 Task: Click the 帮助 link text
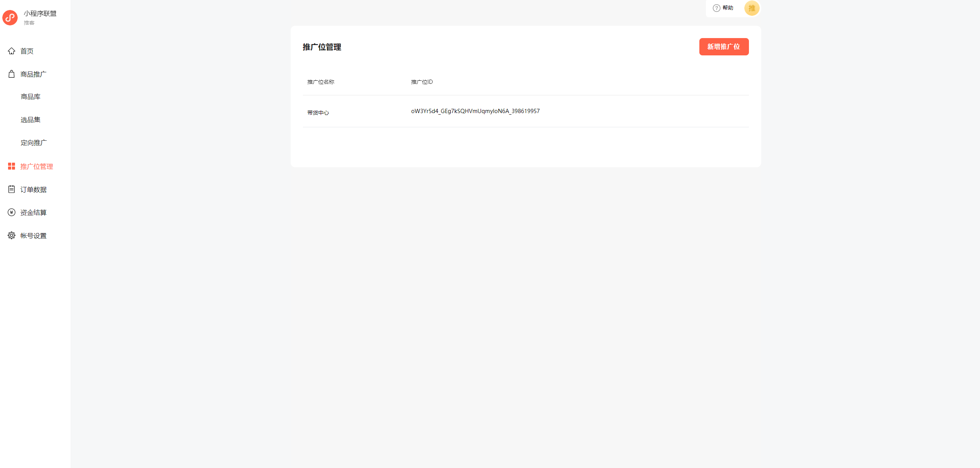[x=727, y=8]
